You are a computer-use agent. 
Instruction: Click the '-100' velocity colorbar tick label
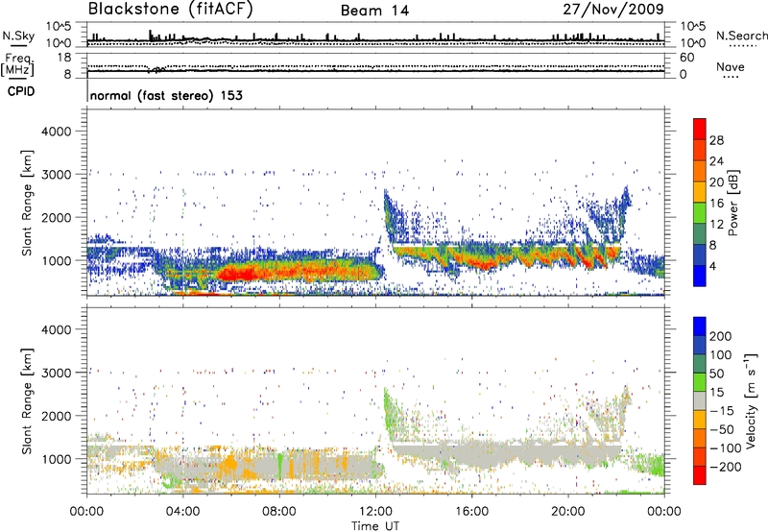[x=726, y=448]
